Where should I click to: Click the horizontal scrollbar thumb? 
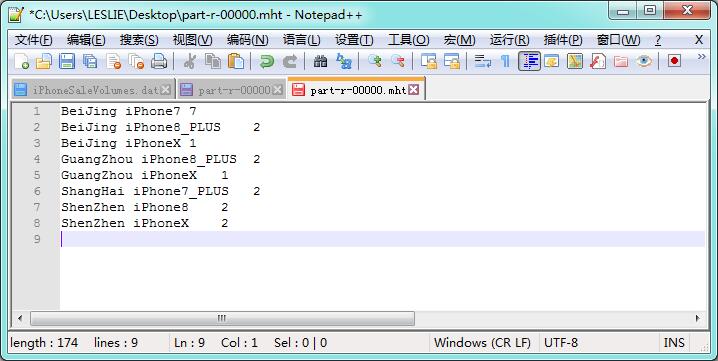tap(223, 318)
